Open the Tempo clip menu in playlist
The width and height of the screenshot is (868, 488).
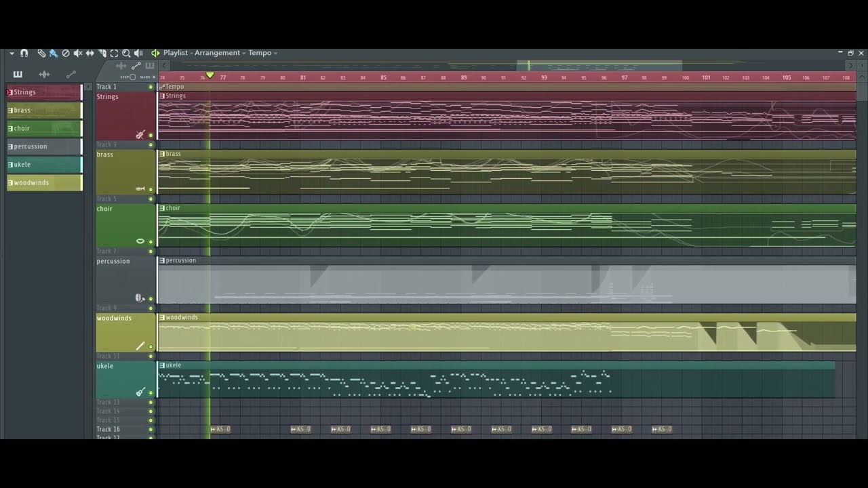click(x=162, y=87)
